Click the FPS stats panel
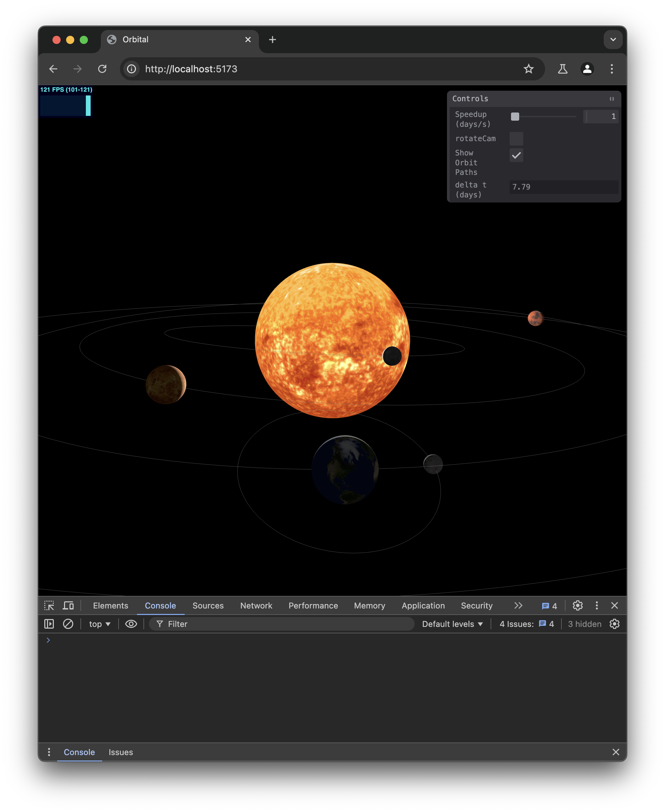Viewport: 665px width, 812px height. [66, 101]
